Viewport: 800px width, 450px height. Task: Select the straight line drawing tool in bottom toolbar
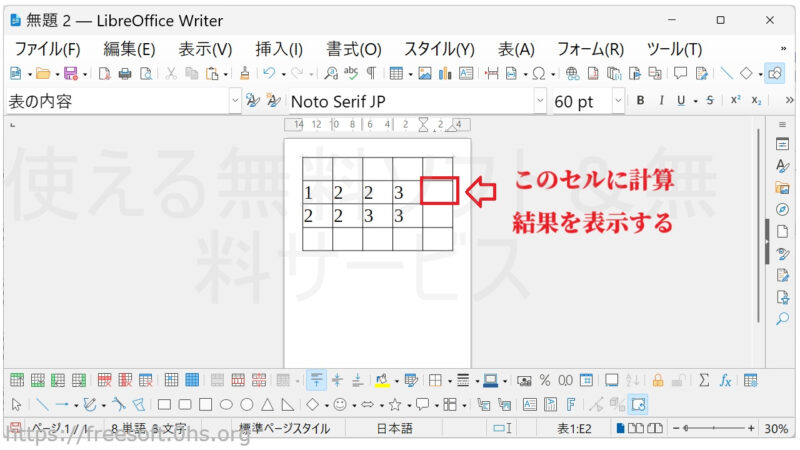(42, 405)
